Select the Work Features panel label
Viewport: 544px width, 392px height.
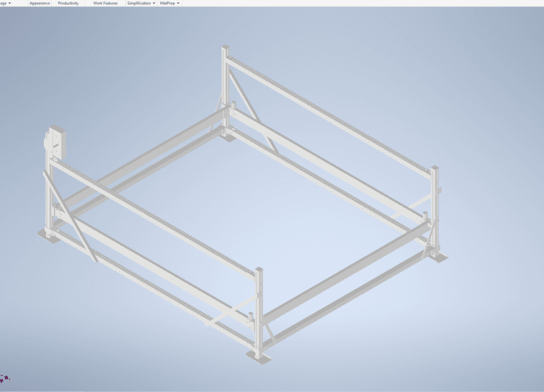[x=106, y=4]
